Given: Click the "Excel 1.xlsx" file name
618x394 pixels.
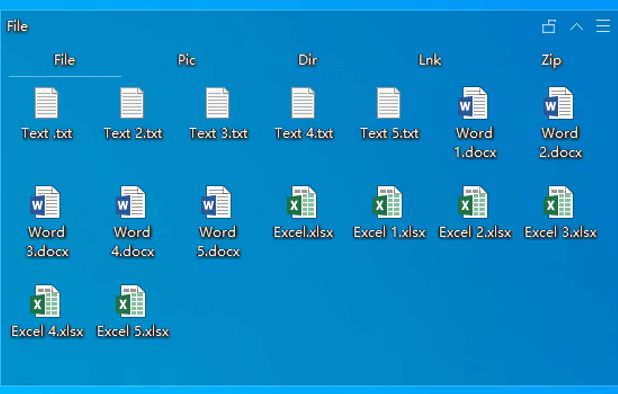Looking at the screenshot, I should tap(389, 232).
